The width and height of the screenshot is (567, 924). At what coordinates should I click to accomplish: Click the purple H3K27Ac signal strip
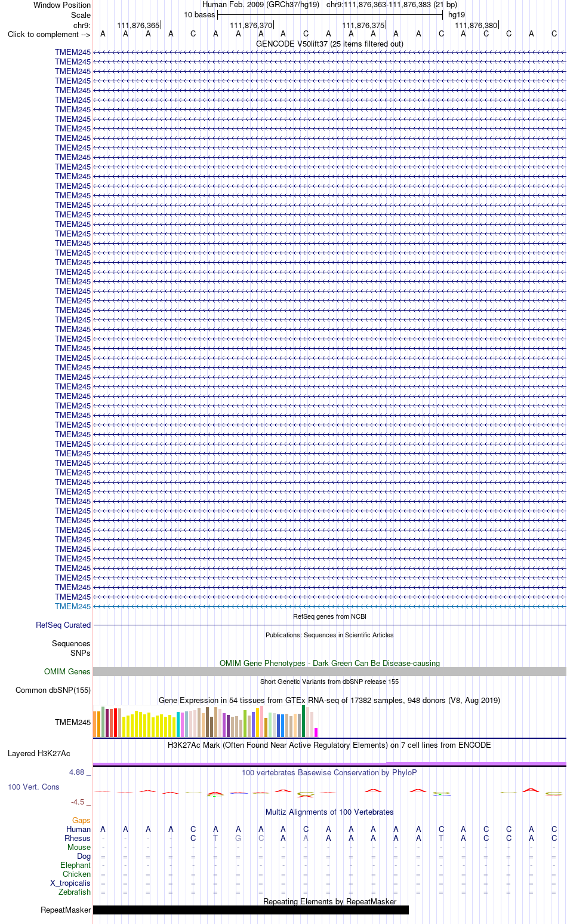click(329, 764)
